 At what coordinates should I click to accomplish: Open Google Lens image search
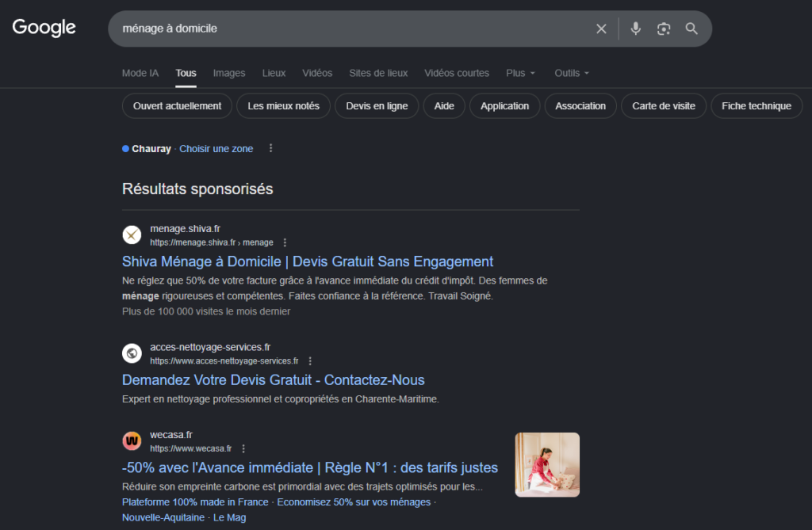pyautogui.click(x=664, y=29)
